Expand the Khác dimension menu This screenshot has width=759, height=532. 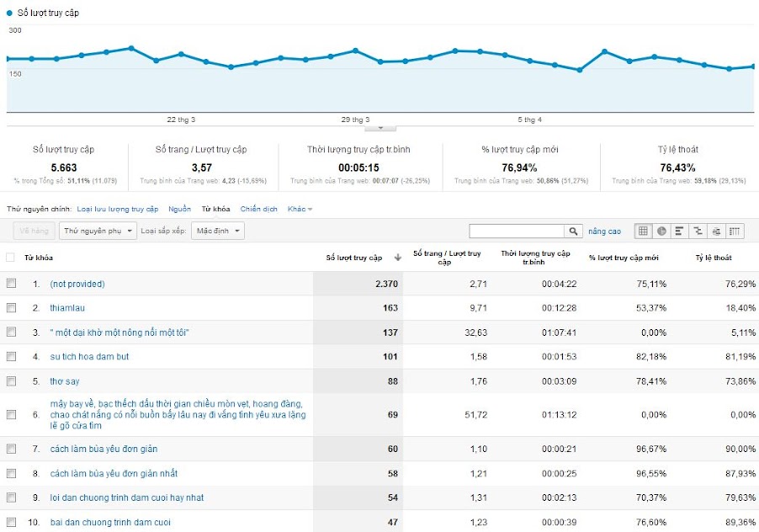pyautogui.click(x=300, y=209)
